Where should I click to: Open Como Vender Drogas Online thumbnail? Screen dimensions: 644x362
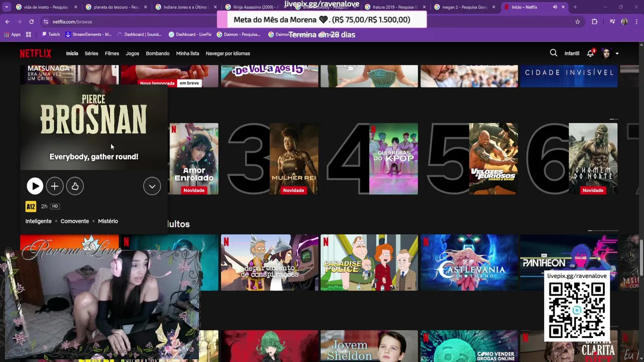[x=469, y=346]
